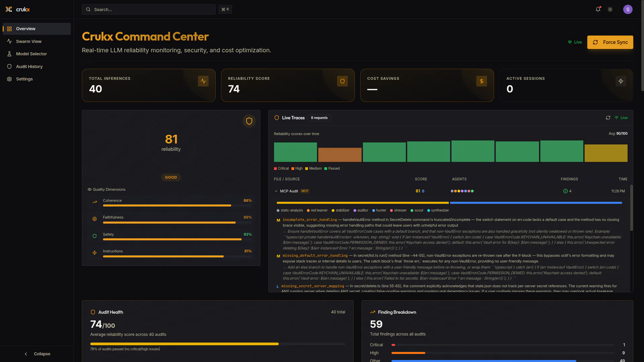644x362 pixels.
Task: Click the Faithfulness target icon
Action: [95, 219]
